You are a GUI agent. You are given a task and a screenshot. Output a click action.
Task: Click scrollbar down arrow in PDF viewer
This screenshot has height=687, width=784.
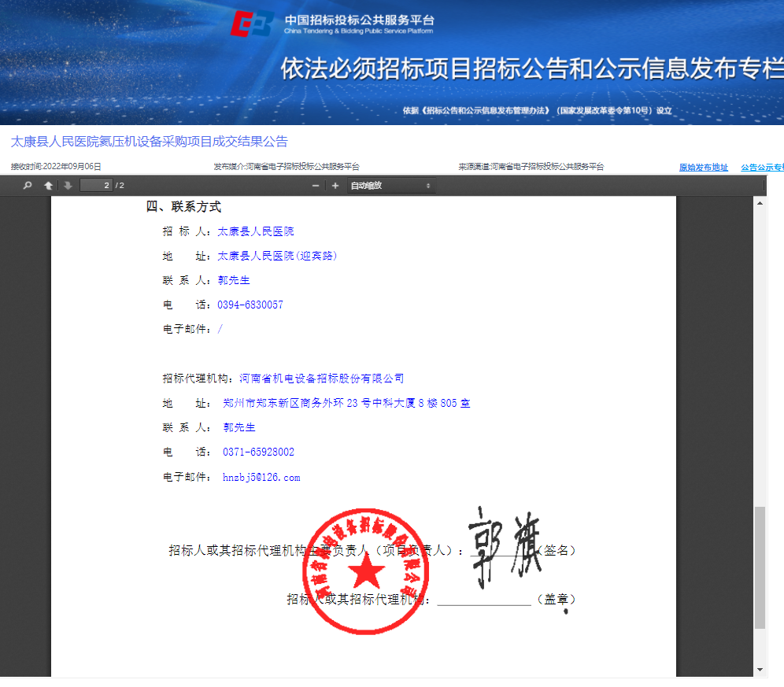click(760, 670)
